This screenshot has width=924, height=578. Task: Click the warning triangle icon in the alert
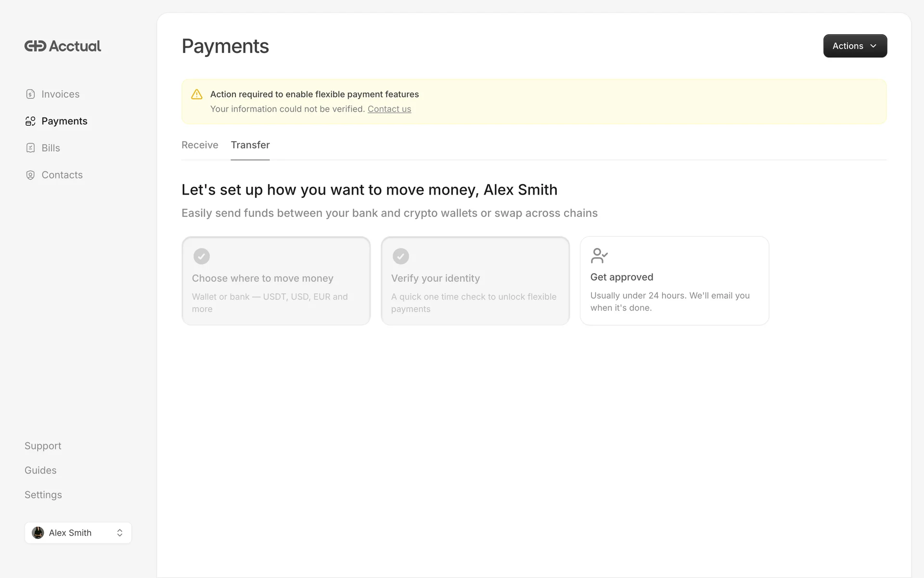(x=196, y=94)
